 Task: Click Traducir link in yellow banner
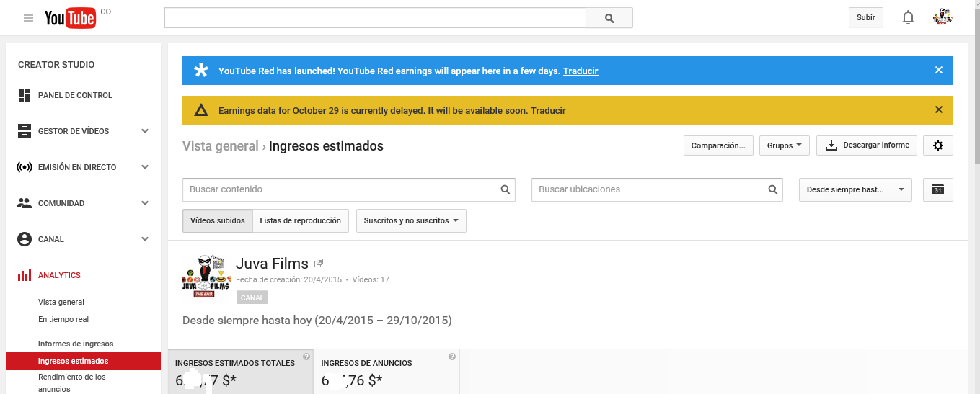coord(548,111)
